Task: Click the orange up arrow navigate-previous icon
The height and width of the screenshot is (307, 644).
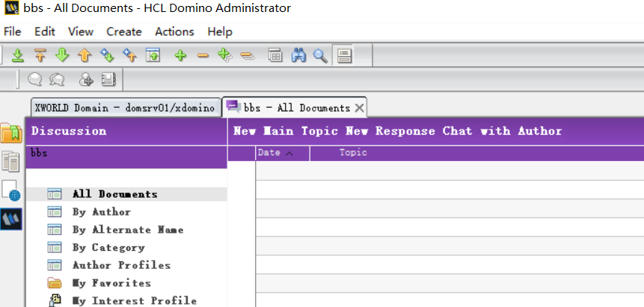Action: pos(85,55)
